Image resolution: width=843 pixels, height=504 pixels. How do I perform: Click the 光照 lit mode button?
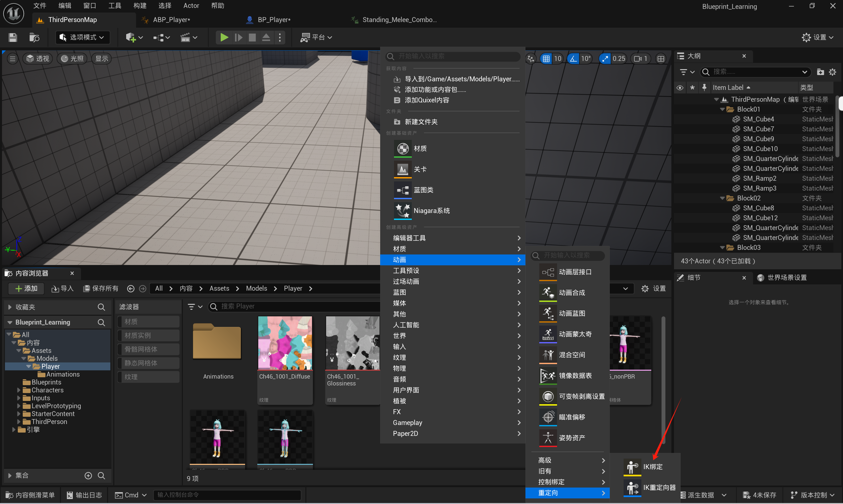72,59
